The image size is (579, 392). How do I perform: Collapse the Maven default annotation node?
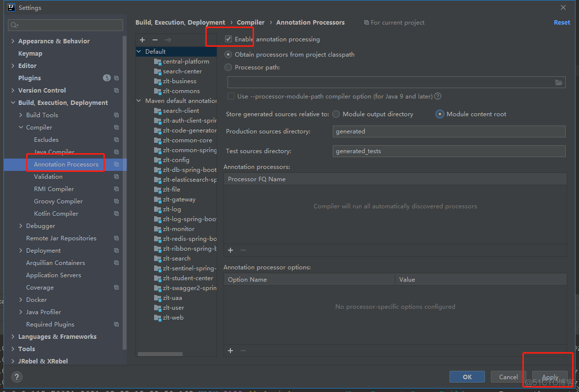[138, 100]
